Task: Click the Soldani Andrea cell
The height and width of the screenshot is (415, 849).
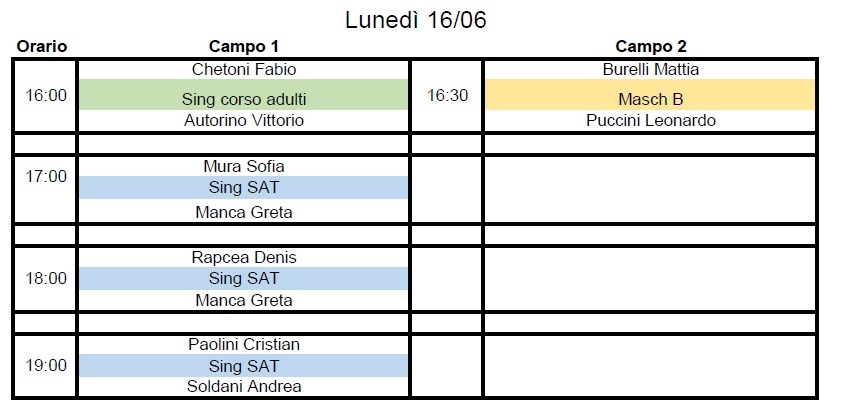Action: [244, 386]
